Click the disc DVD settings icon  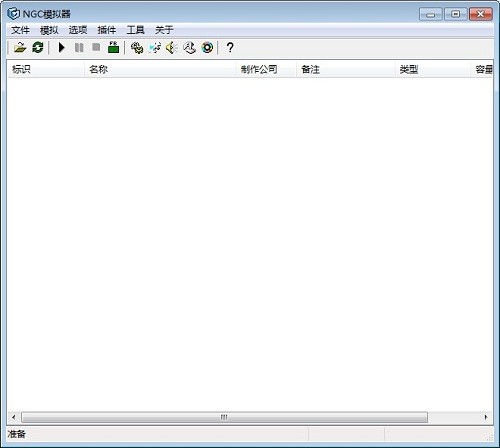click(207, 48)
